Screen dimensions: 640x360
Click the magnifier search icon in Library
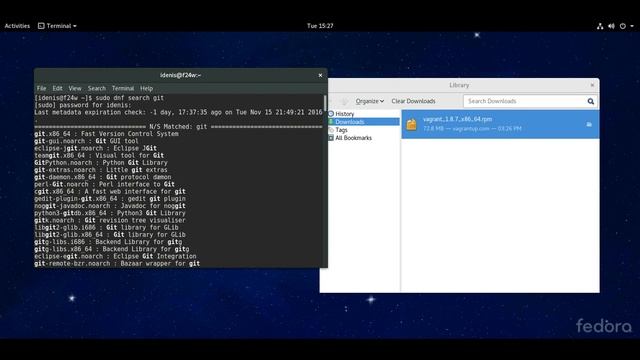coord(591,101)
